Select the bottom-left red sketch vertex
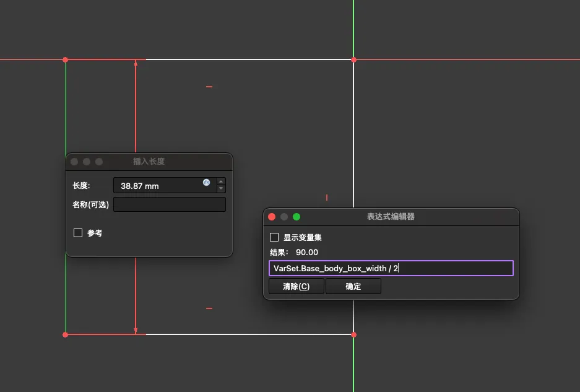This screenshot has width=580, height=392. click(x=65, y=334)
